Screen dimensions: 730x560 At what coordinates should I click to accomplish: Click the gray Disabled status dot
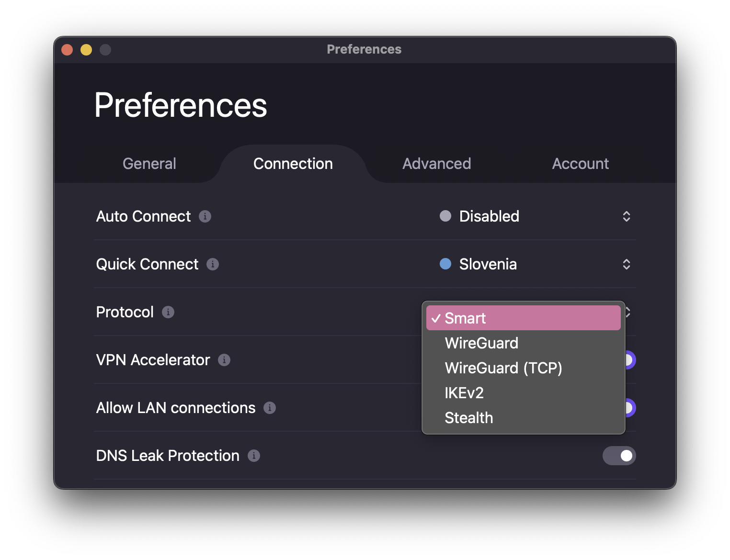[445, 216]
